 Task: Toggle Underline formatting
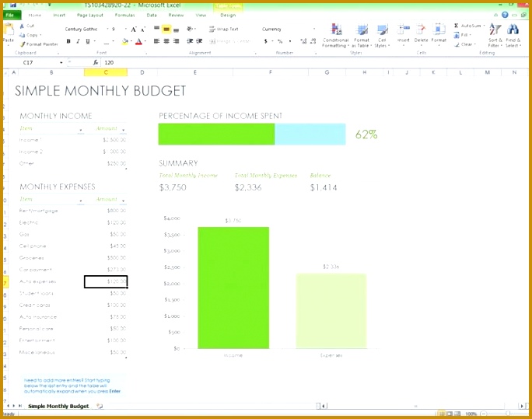click(88, 41)
